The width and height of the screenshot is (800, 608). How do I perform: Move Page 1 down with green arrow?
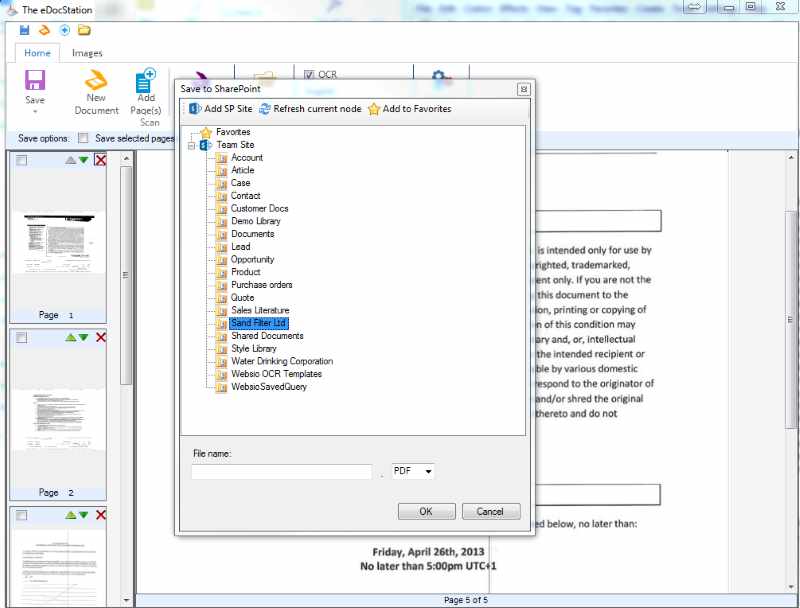(84, 160)
